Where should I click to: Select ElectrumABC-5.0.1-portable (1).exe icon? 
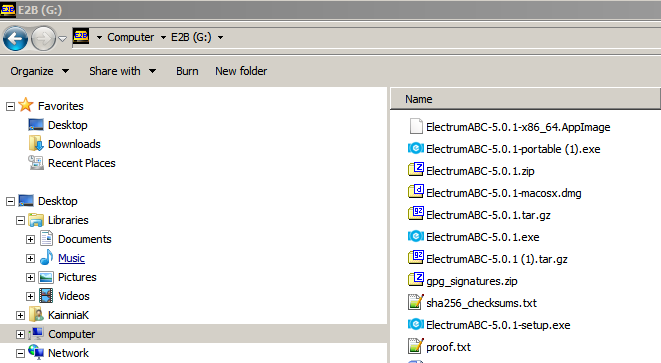point(416,148)
